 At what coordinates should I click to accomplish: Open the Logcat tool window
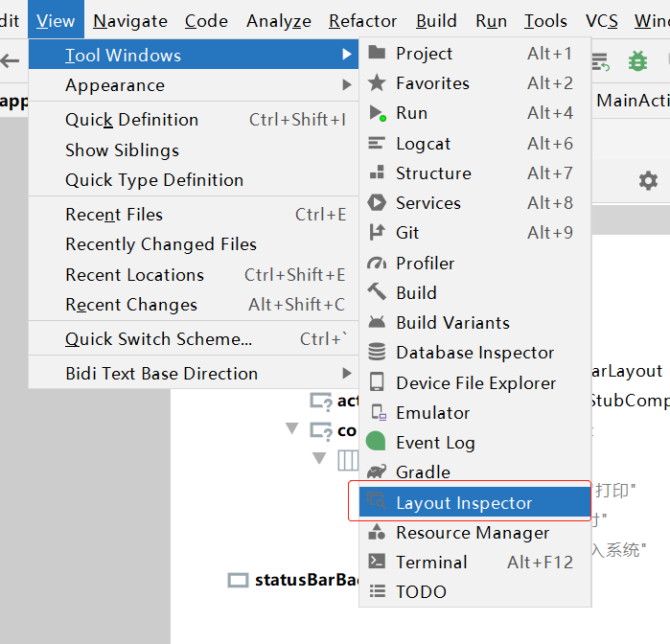pos(474,144)
